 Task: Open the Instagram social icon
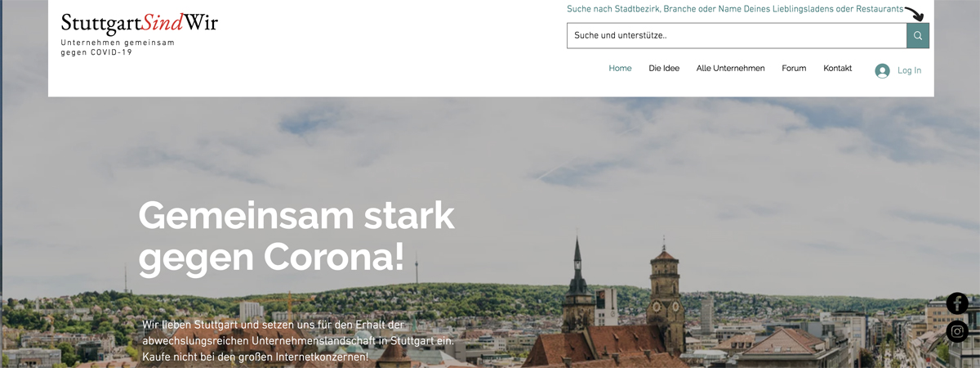pyautogui.click(x=957, y=331)
